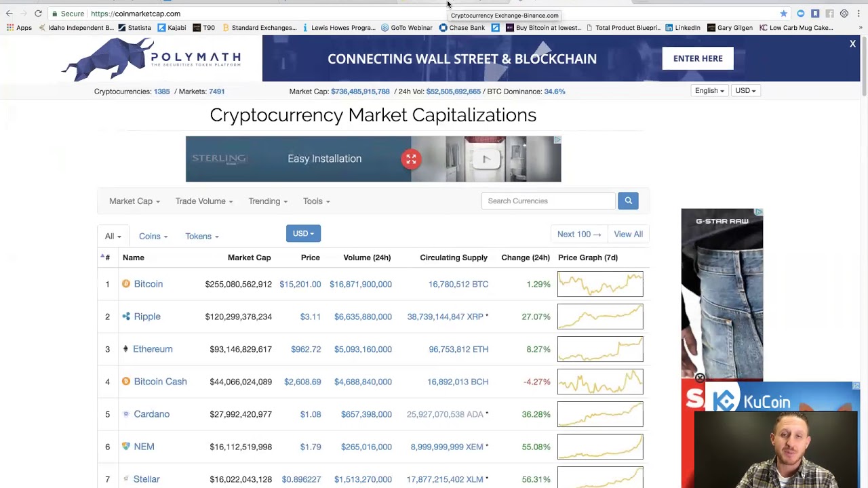Open the LinkedIn bookmark
This screenshot has height=488, width=868.
(682, 28)
